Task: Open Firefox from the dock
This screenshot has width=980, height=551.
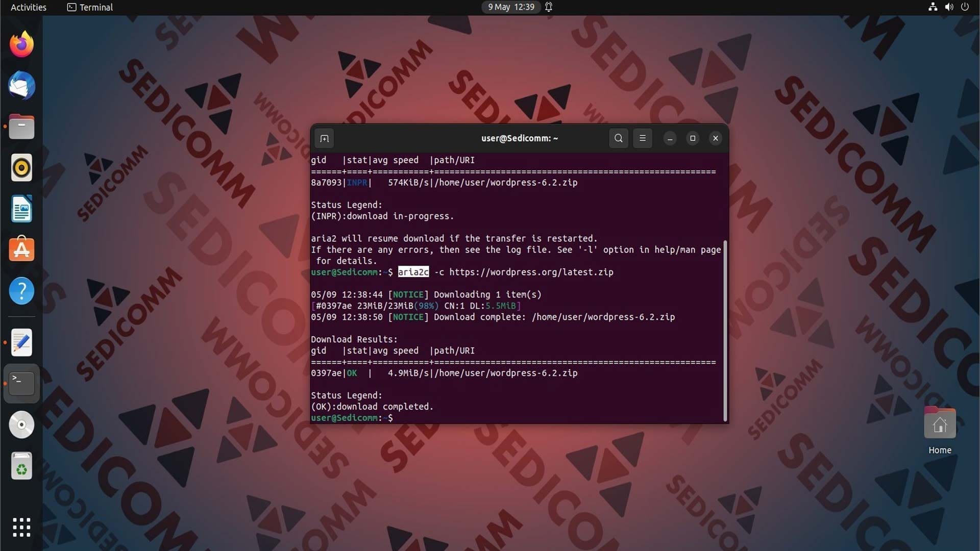Action: click(x=21, y=44)
